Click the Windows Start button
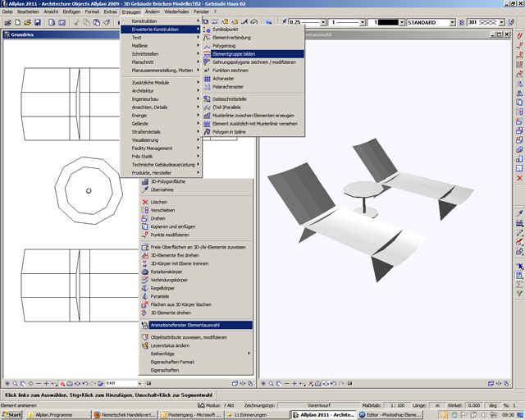Viewport: 525px width, 420px height. point(11,415)
